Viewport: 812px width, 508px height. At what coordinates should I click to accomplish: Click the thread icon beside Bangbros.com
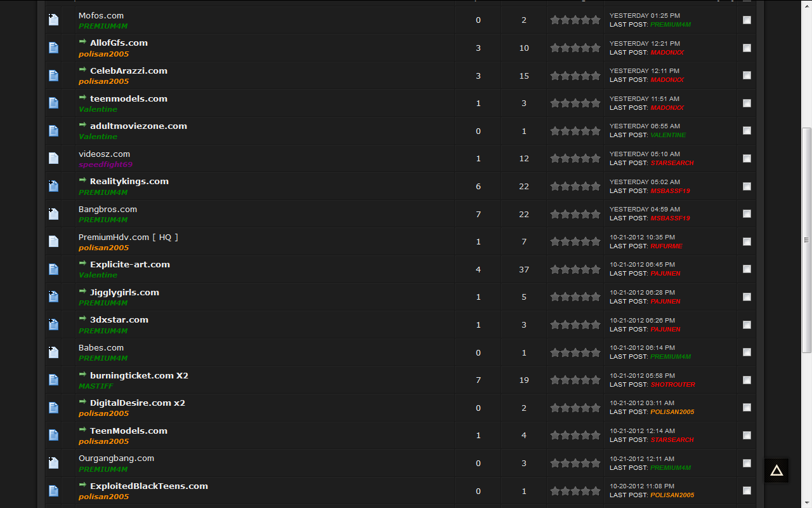click(53, 214)
